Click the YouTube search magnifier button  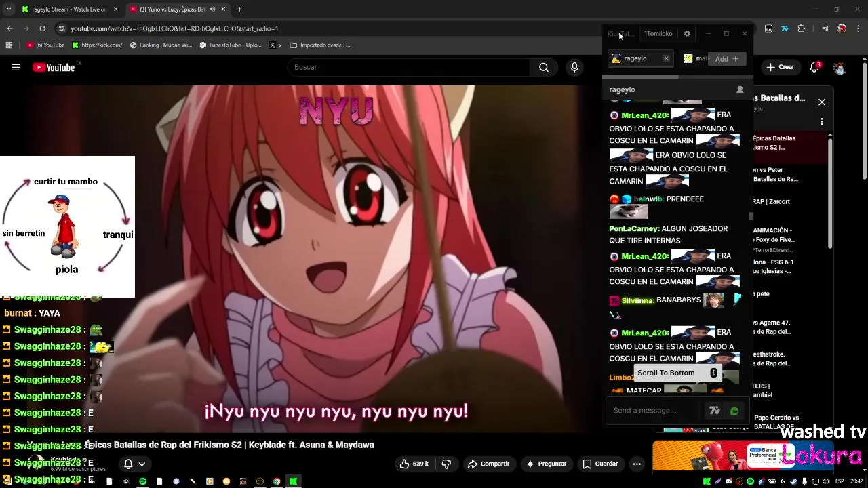[543, 67]
